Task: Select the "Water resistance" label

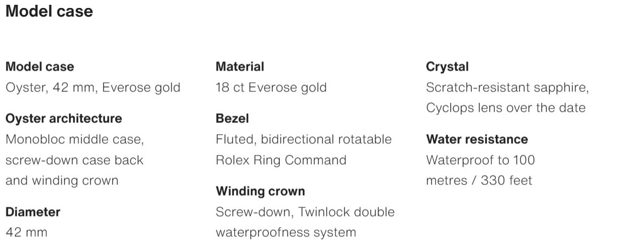Action: [477, 140]
